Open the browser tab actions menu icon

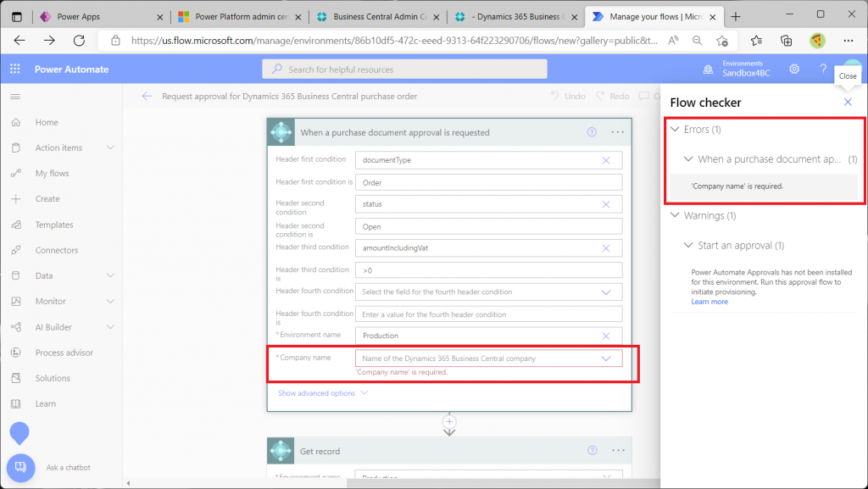pyautogui.click(x=17, y=17)
